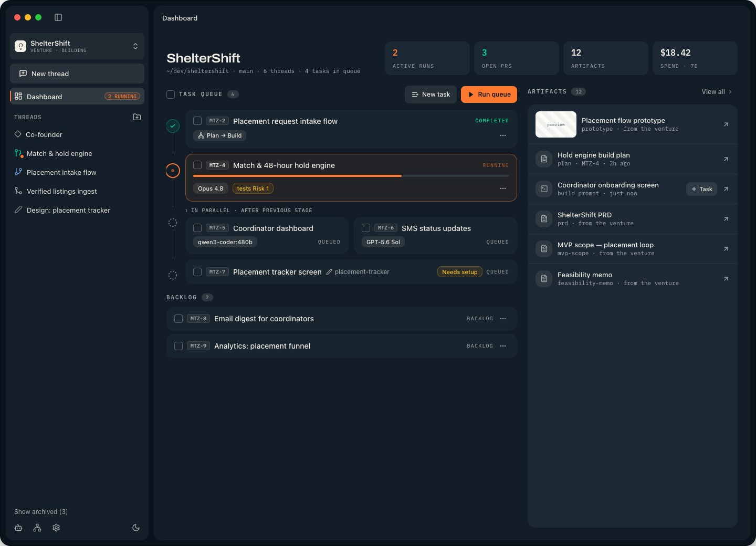
Task: Check the MTZ-5 Coordinator dashboard checkbox
Action: [197, 228]
